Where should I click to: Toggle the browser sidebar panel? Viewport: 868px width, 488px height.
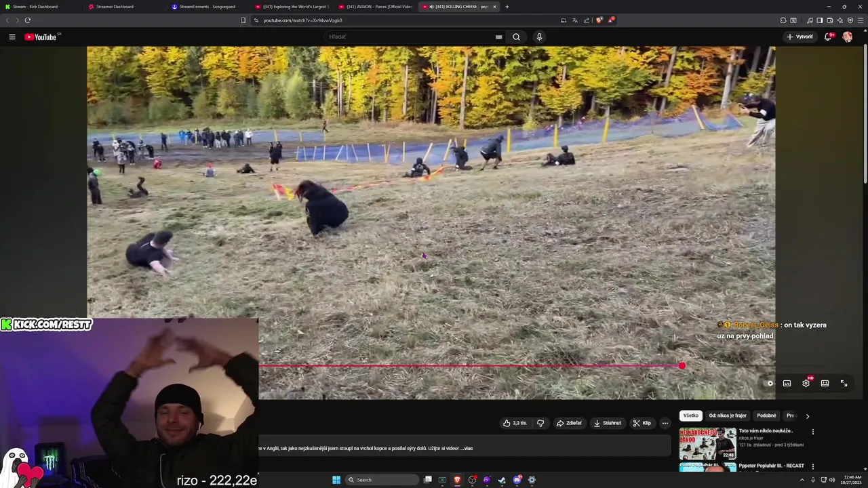[x=820, y=20]
